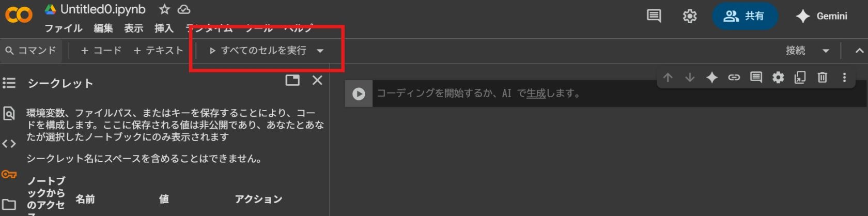The image size is (868, 216).
Task: Open the ファイル menu
Action: pyautogui.click(x=63, y=28)
